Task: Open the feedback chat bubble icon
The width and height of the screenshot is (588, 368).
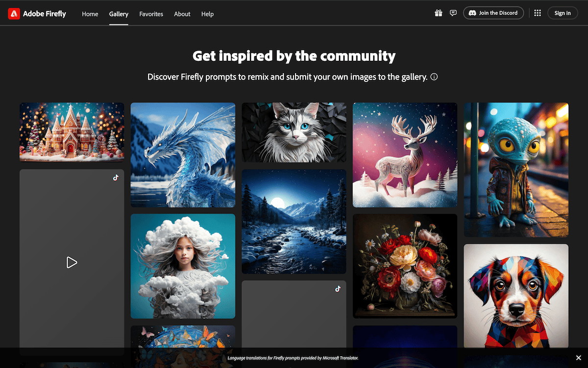Action: coord(453,13)
